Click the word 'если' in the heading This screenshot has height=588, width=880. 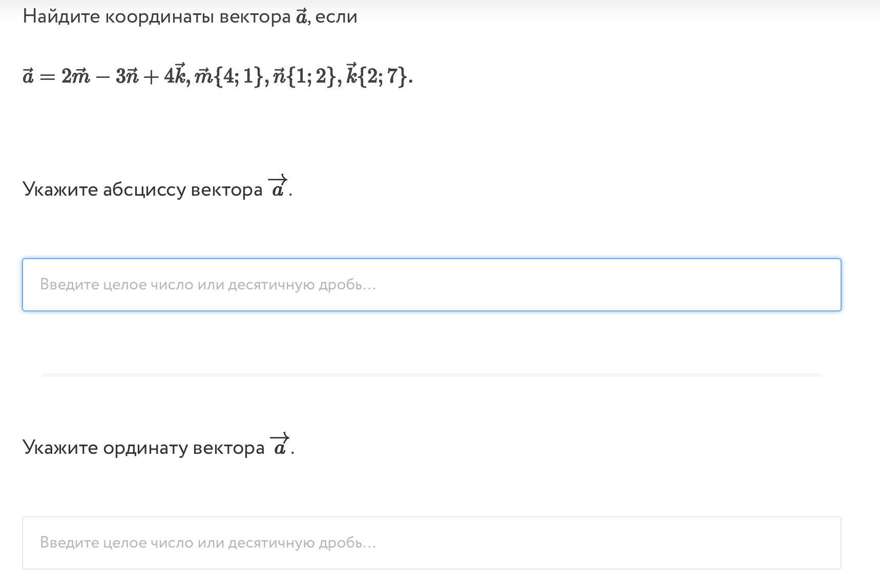[x=336, y=17]
